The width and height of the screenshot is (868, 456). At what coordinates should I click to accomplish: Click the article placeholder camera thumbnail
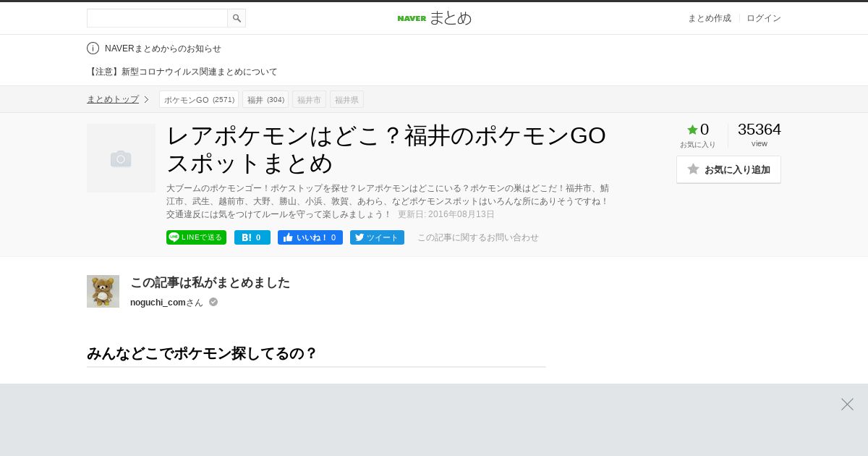pos(121,158)
